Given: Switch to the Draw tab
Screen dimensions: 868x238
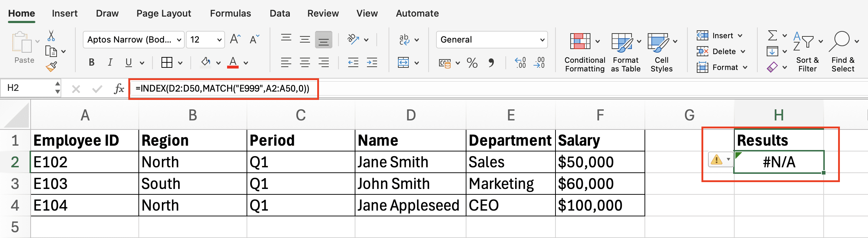Looking at the screenshot, I should pyautogui.click(x=107, y=13).
